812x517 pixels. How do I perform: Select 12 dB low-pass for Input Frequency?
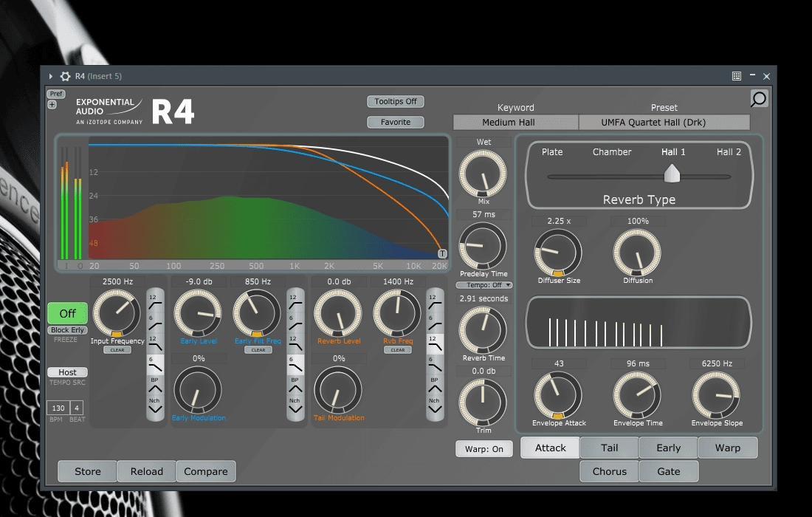[155, 343]
